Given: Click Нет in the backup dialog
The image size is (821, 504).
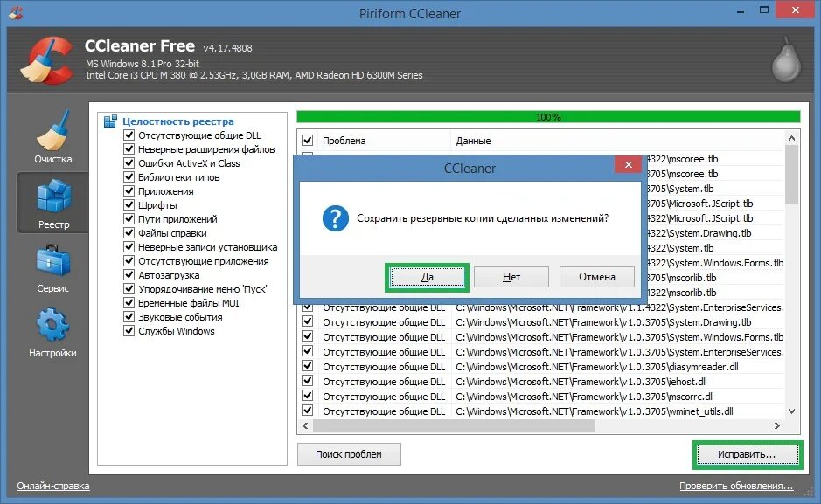Looking at the screenshot, I should coord(511,277).
